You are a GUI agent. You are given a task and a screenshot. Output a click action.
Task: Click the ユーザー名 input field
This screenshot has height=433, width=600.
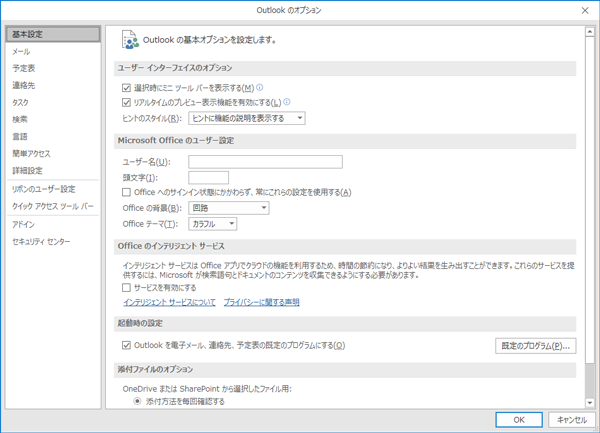tap(265, 162)
